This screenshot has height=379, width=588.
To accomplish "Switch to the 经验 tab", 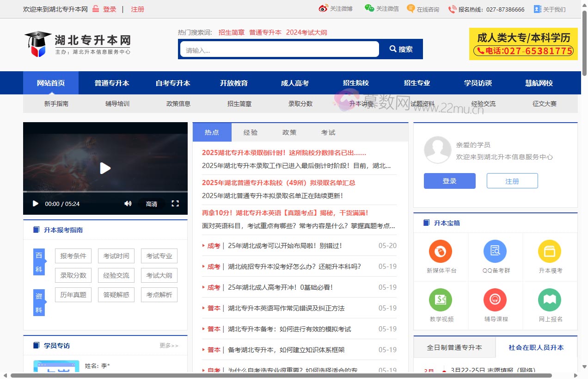I will [x=250, y=132].
